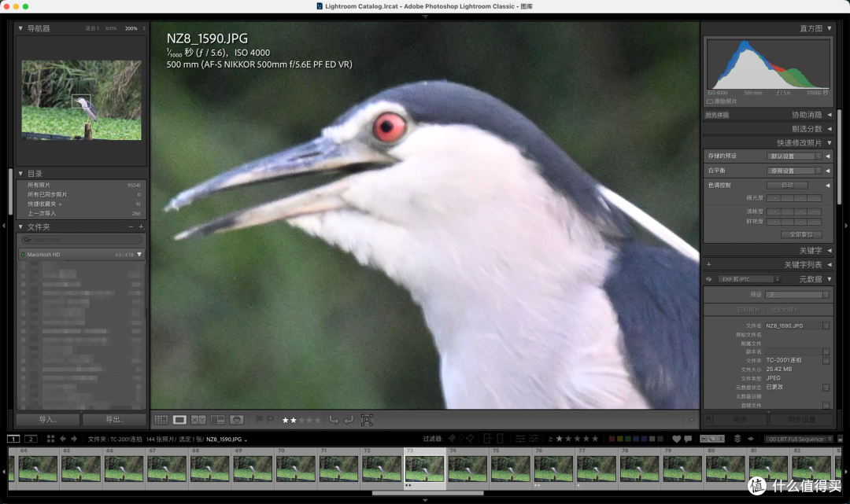Collapse the 直方图 panel
This screenshot has height=504, width=850.
coord(830,28)
